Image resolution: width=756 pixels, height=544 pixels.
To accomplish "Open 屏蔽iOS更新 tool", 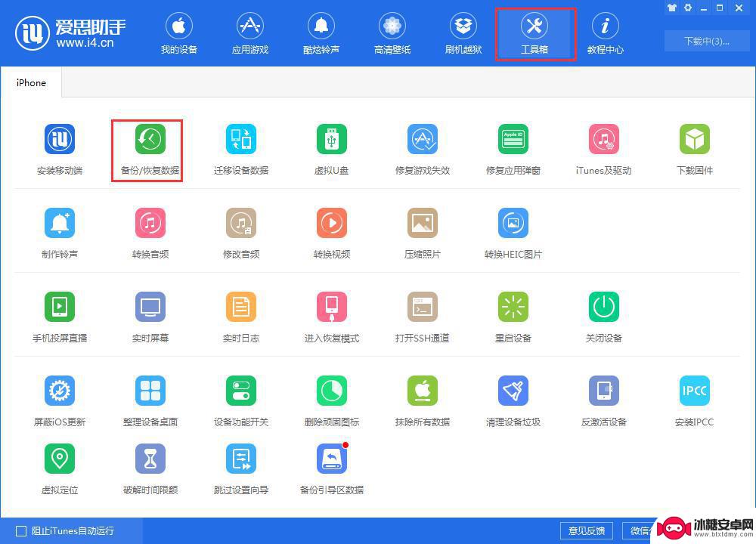I will [60, 401].
